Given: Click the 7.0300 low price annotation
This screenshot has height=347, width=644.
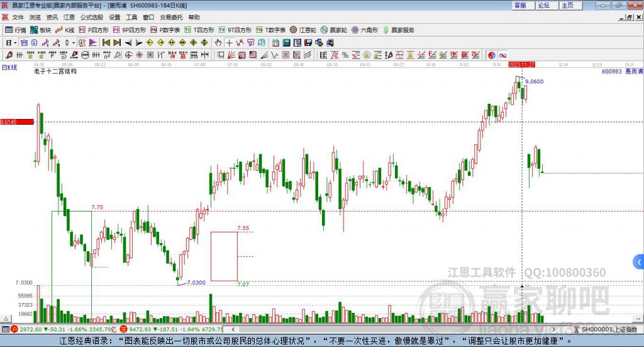Looking at the screenshot, I should (x=196, y=283).
